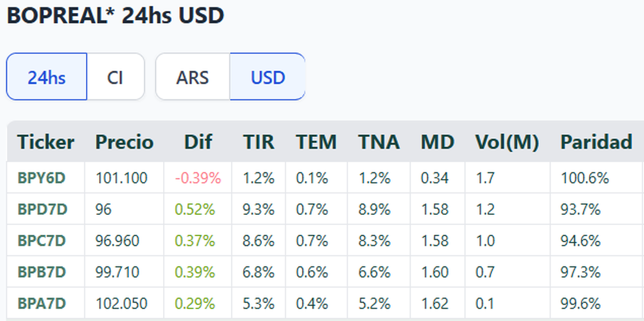Screen dimensions: 644x321
Task: Sort by the Vol(M) column header
Action: point(507,142)
